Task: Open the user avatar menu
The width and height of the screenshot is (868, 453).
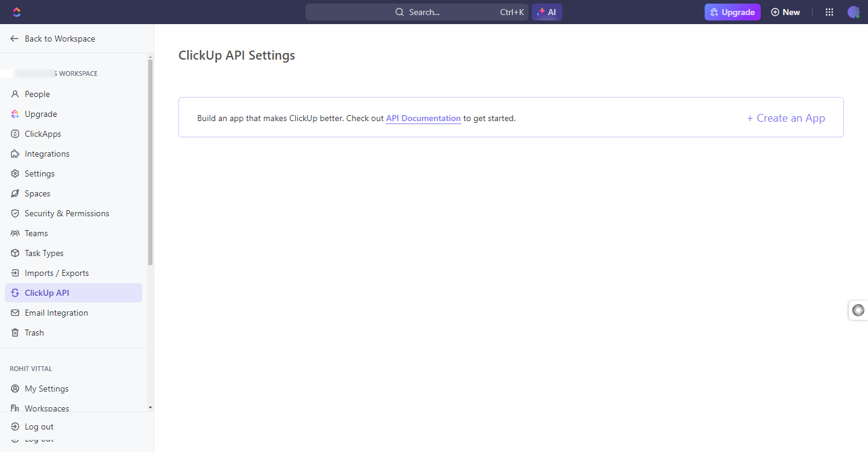Action: click(853, 12)
